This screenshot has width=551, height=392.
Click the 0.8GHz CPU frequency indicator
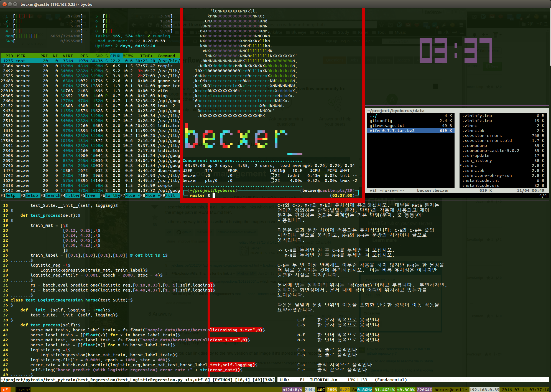click(x=364, y=390)
